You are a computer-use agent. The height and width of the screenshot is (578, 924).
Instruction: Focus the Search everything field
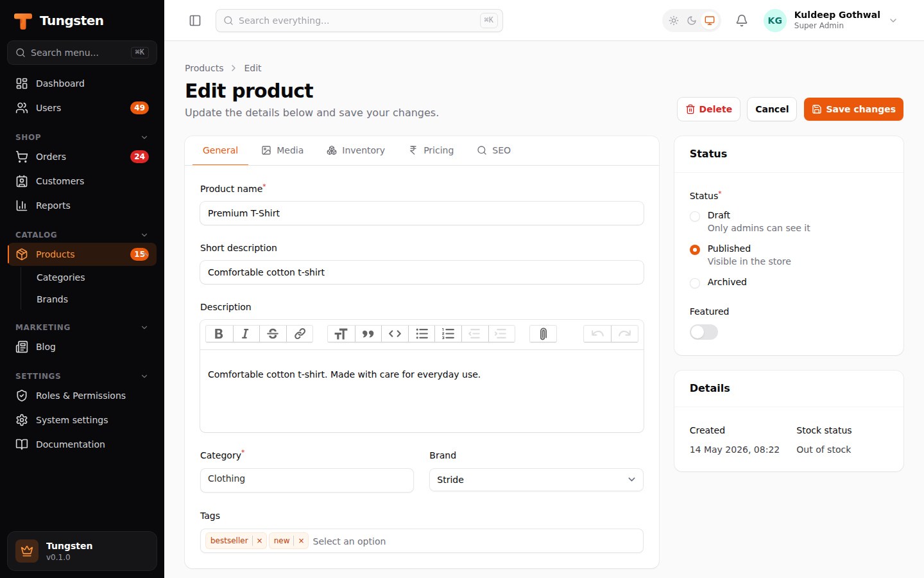tap(359, 21)
